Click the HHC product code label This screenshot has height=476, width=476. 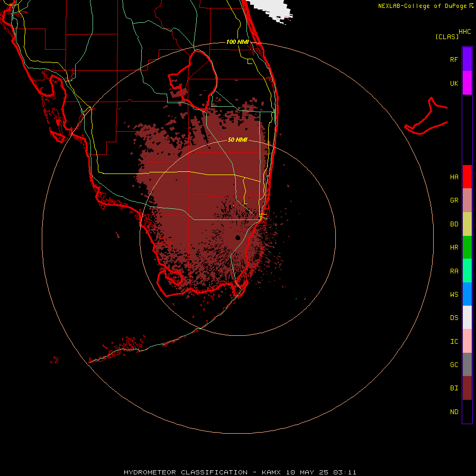point(464,32)
